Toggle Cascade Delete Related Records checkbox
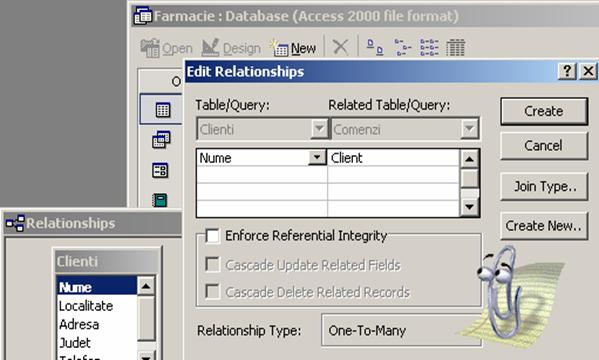The image size is (599, 360). pos(212,292)
